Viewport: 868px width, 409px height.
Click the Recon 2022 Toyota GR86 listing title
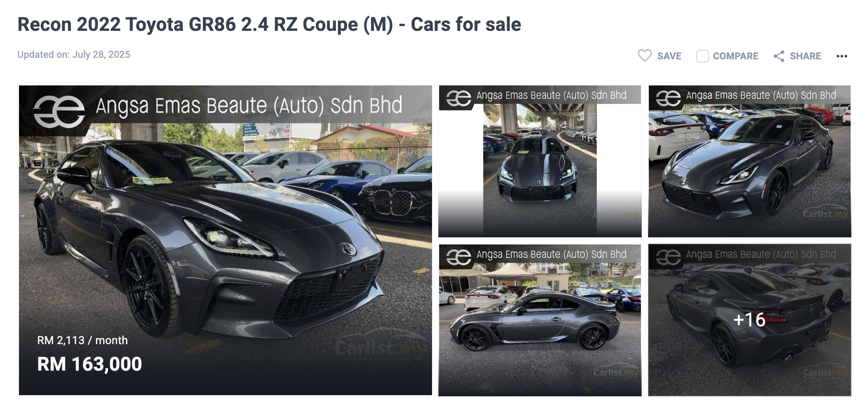click(269, 25)
